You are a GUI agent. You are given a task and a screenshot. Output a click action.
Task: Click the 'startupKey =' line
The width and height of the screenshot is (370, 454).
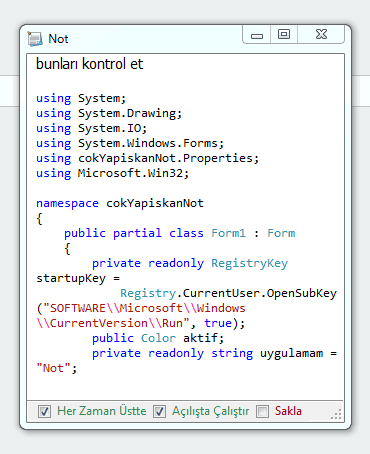(x=78, y=278)
